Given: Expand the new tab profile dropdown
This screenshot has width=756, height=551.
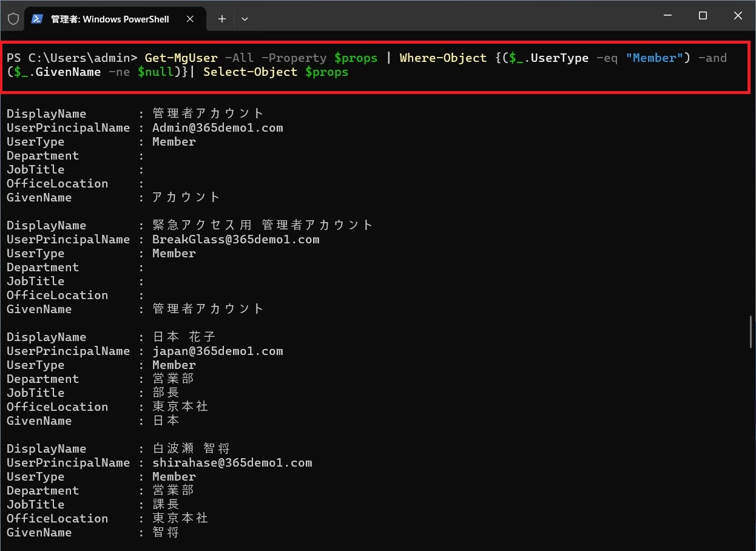Looking at the screenshot, I should click(245, 19).
